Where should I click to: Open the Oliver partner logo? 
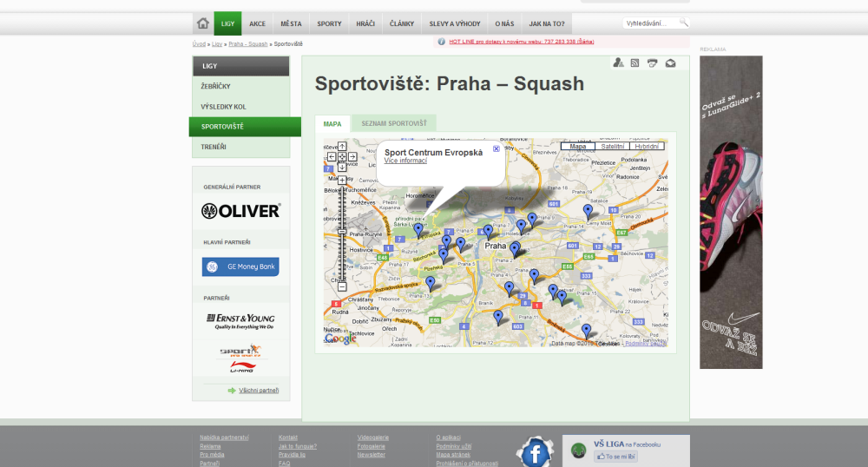pos(240,211)
